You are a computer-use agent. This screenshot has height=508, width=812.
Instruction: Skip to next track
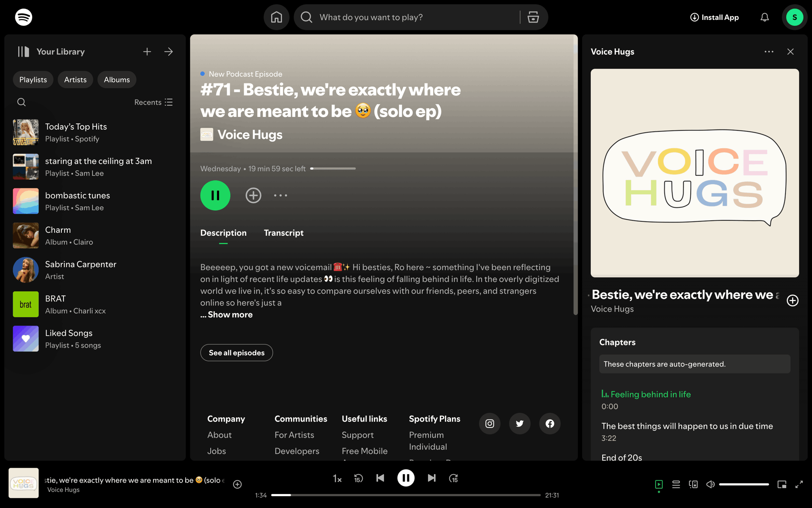click(431, 478)
